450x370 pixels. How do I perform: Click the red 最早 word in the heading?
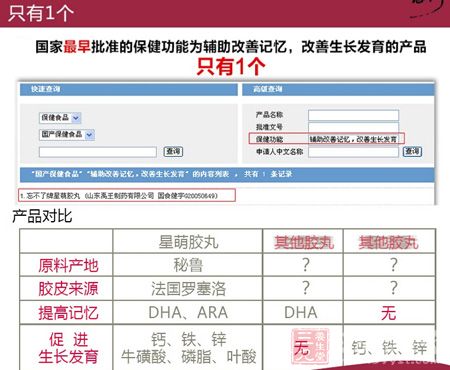[x=77, y=47]
